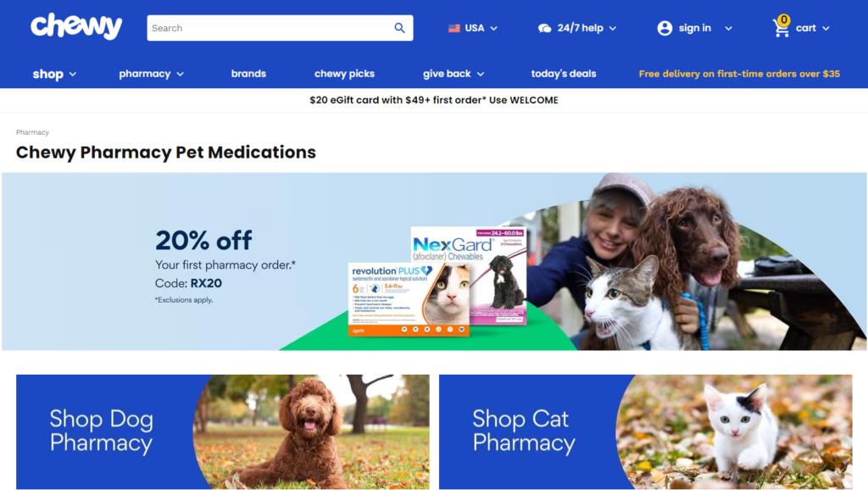The image size is (868, 490).
Task: Open the chewy picks menu item
Action: pyautogui.click(x=344, y=74)
